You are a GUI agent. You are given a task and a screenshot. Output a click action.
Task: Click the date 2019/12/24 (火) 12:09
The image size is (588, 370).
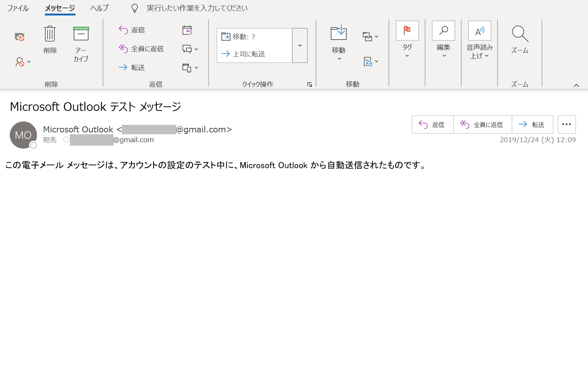[537, 140]
